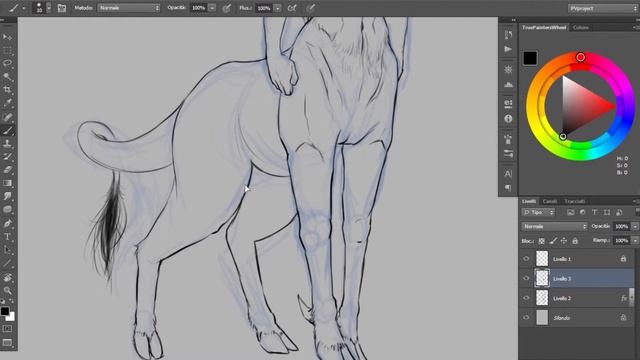Image resolution: width=640 pixels, height=360 pixels.
Task: Filter layers by pixel layers
Action: pos(570,212)
